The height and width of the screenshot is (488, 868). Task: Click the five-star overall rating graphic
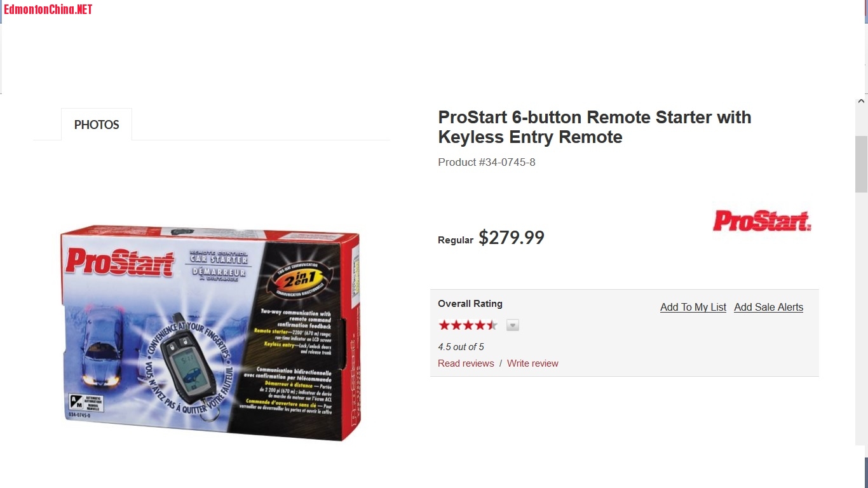coord(468,325)
